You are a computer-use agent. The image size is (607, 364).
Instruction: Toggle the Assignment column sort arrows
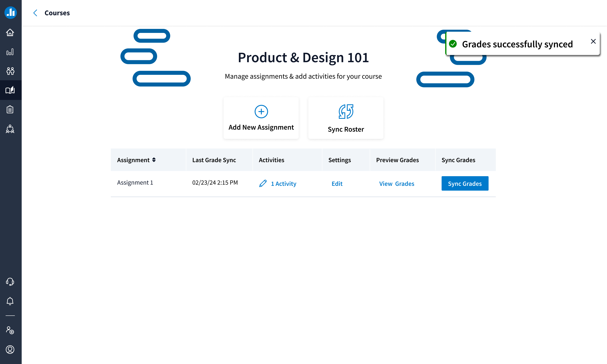coord(154,160)
